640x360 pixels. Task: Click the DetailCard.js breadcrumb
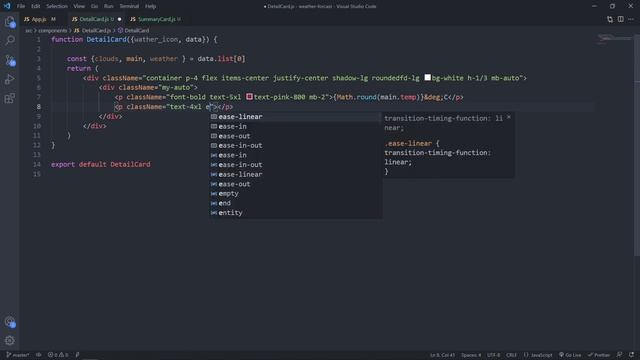pos(93,31)
